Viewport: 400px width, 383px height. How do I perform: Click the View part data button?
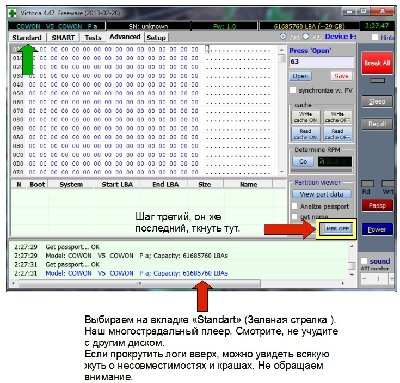tap(321, 194)
